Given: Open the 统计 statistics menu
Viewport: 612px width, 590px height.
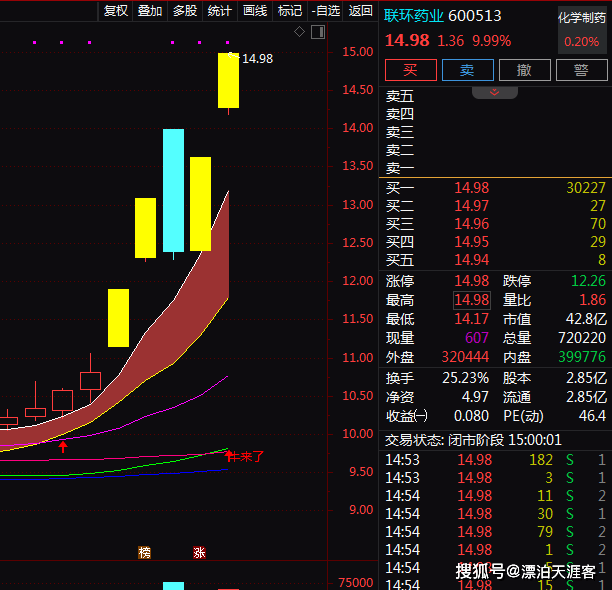Looking at the screenshot, I should [219, 11].
